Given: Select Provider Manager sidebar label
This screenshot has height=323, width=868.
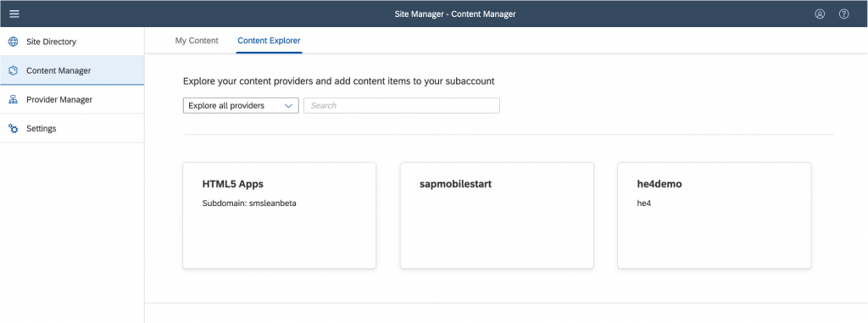Looking at the screenshot, I should tap(59, 100).
